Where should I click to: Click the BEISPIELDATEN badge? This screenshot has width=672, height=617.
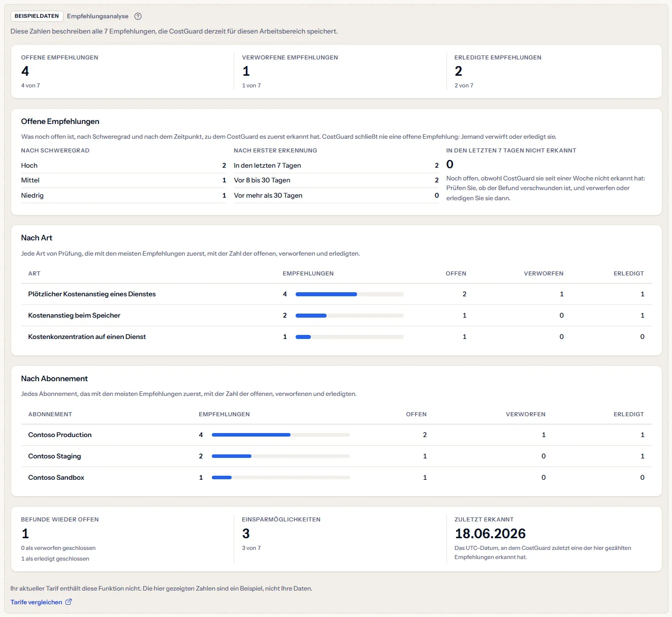tap(37, 16)
